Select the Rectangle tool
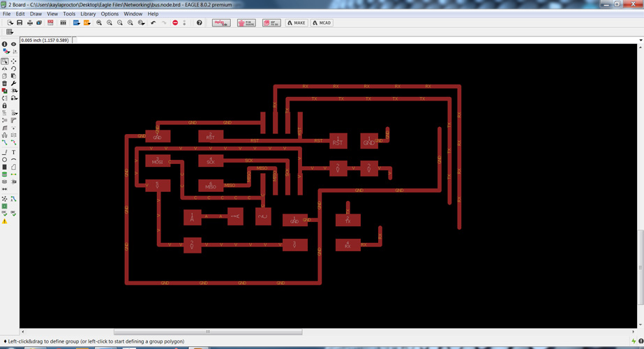Image resolution: width=644 pixels, height=349 pixels. [x=4, y=167]
